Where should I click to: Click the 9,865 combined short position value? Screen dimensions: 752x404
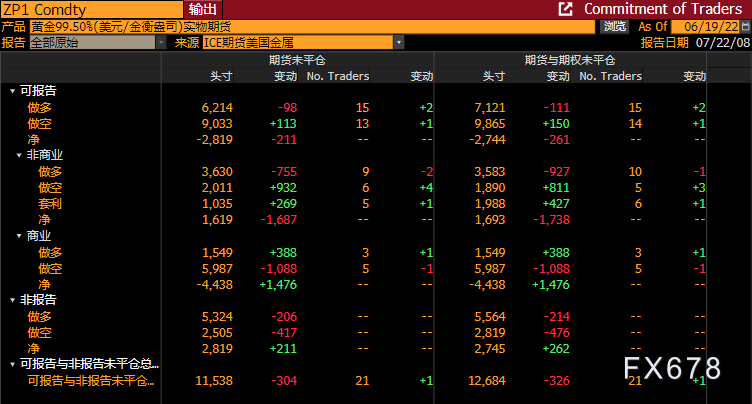click(490, 124)
